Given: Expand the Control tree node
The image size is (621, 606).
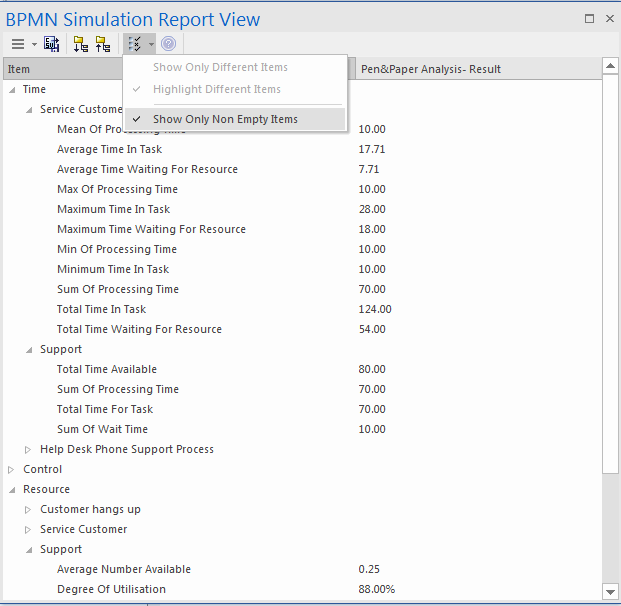Looking at the screenshot, I should click(x=12, y=469).
